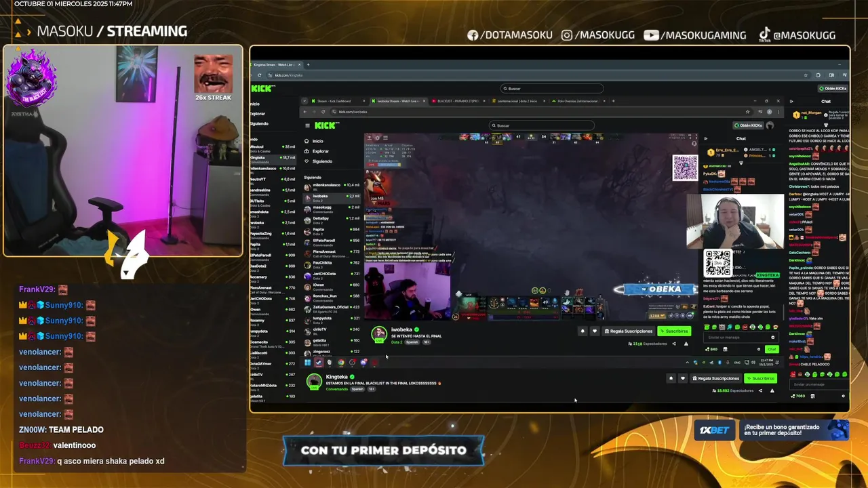Focus Kingteka Enviar un mensaje field
The image size is (868, 488).
818,384
